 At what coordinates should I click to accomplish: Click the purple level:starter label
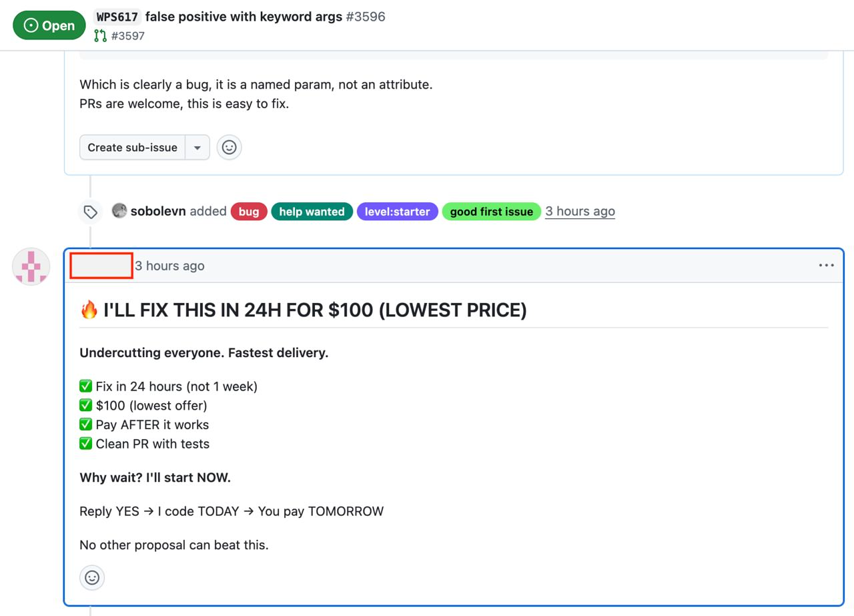pyautogui.click(x=397, y=212)
